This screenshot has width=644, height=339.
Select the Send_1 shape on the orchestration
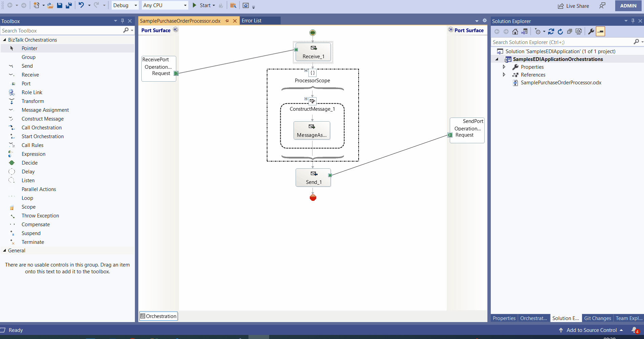(313, 177)
